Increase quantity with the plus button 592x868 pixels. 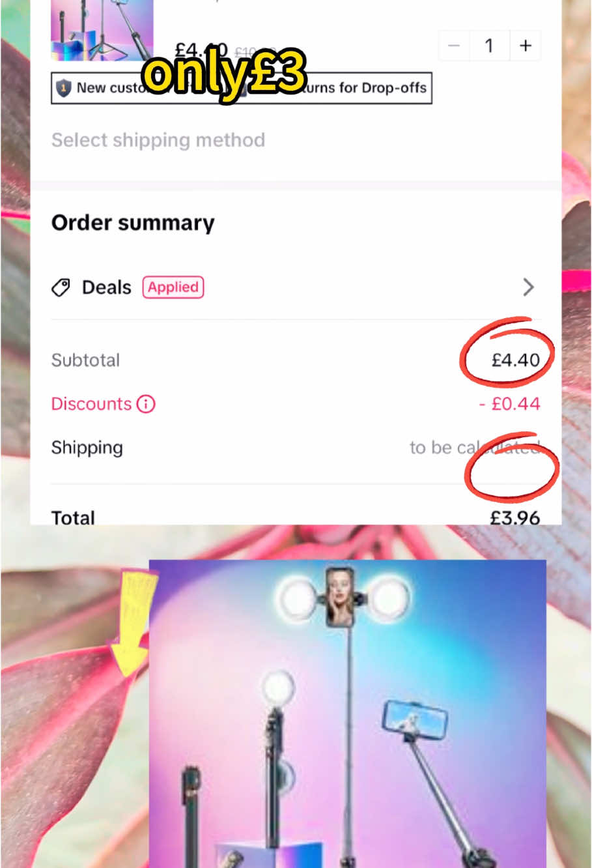[x=525, y=46]
